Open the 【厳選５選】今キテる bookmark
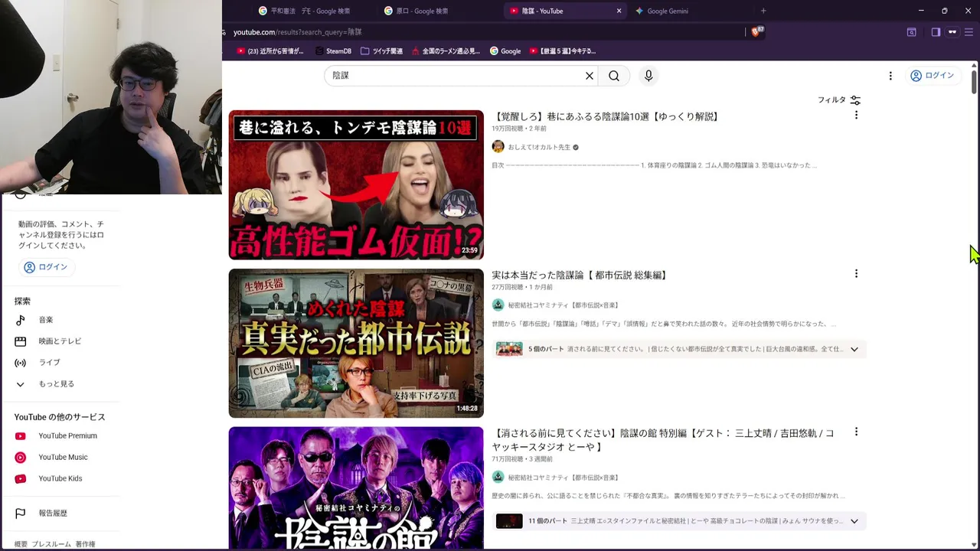The height and width of the screenshot is (551, 980). coord(563,51)
